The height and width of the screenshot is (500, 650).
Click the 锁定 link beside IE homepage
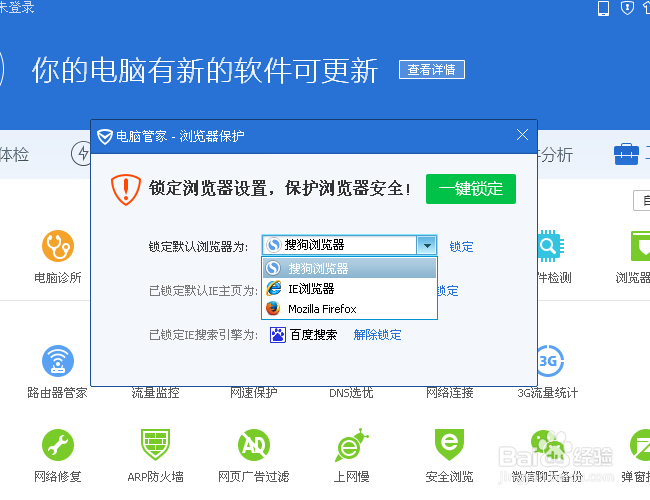448,291
